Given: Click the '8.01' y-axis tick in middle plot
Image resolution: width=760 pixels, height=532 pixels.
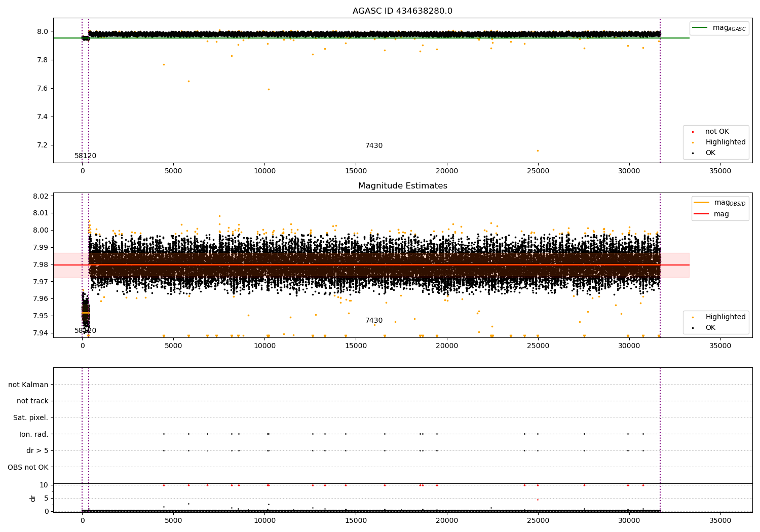Looking at the screenshot, I should click(x=41, y=213).
